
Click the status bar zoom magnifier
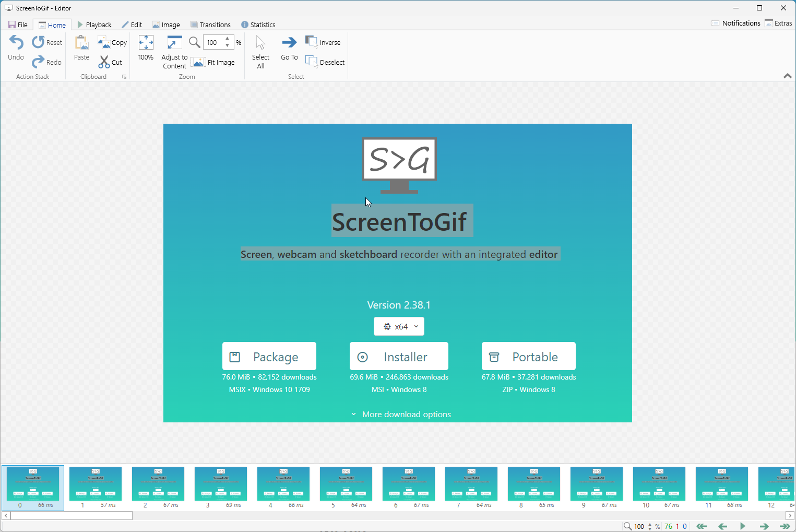point(628,526)
